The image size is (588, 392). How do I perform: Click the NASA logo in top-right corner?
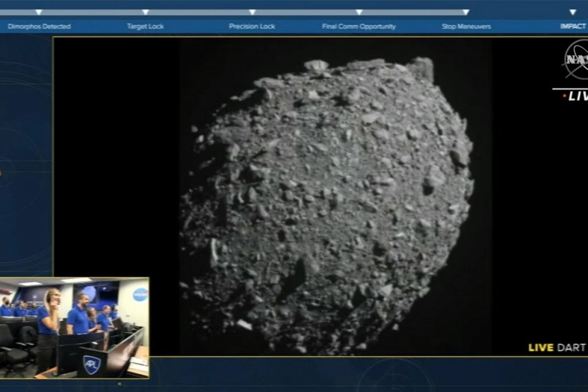[577, 60]
